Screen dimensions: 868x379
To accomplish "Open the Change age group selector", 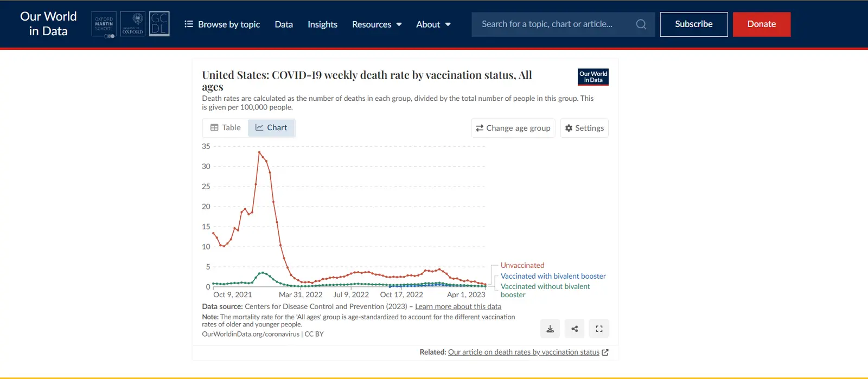I will [513, 128].
